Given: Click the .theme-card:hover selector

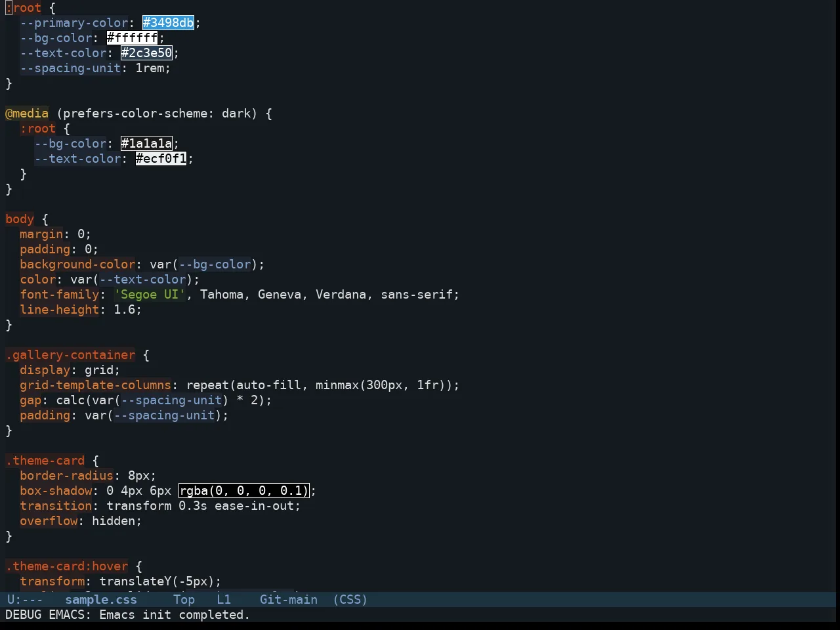Looking at the screenshot, I should [66, 566].
